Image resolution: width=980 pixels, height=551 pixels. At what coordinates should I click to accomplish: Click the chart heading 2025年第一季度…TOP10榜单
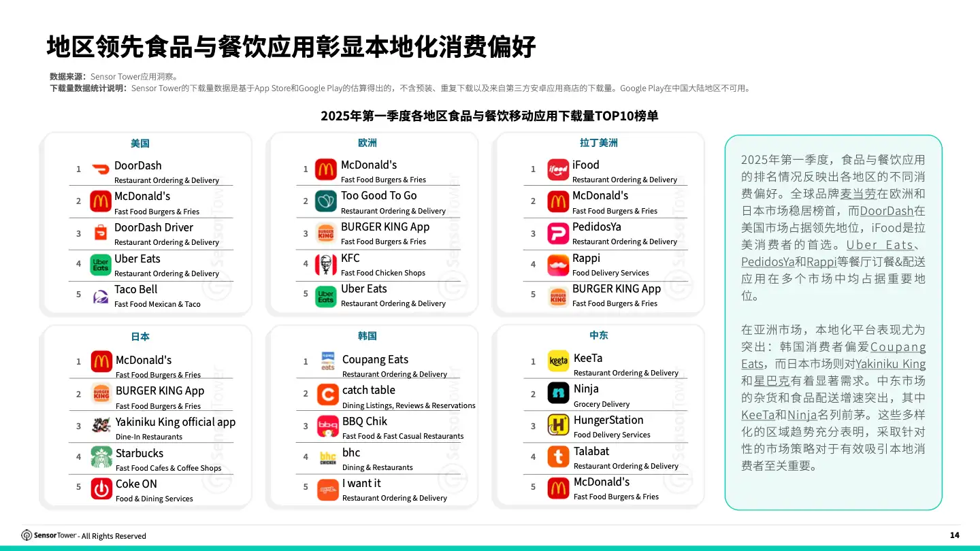pyautogui.click(x=489, y=116)
